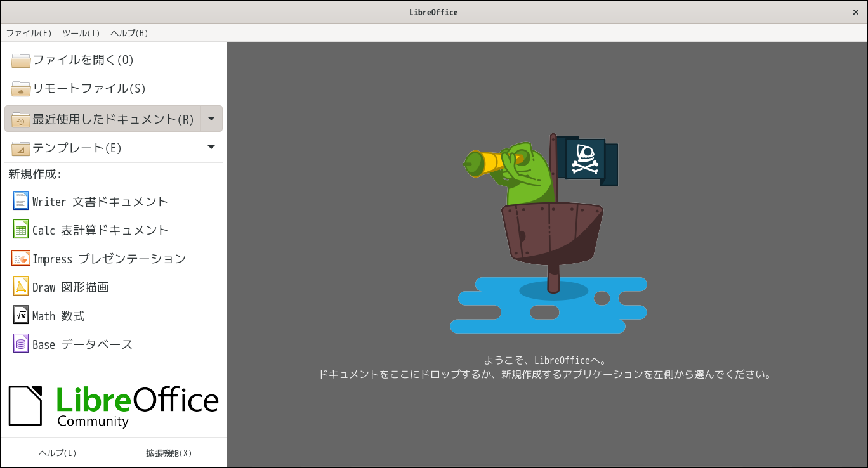Click the ヘルプ(L) button at bottom

(x=58, y=453)
